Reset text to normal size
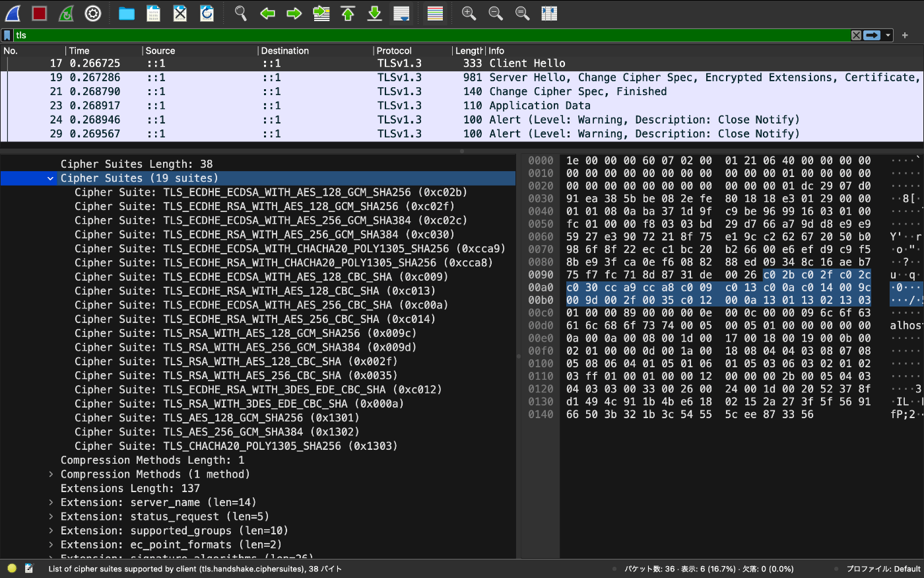 522,13
